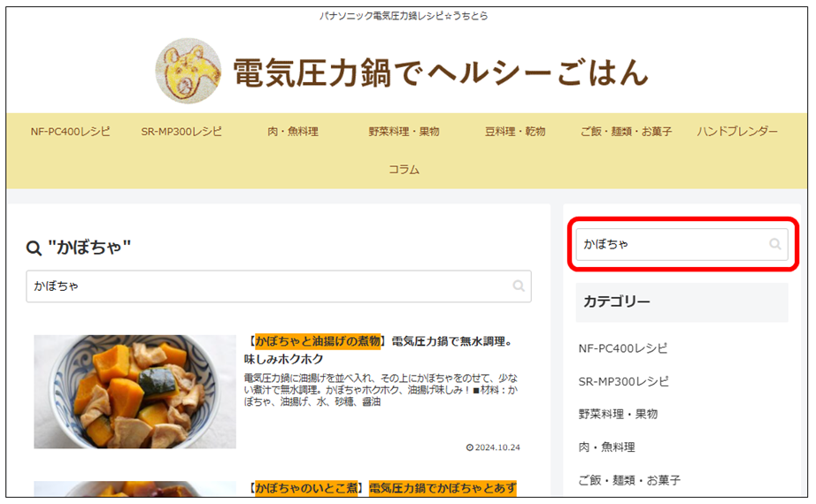Select 肉・魚料理 in the navigation bar

coord(292,132)
